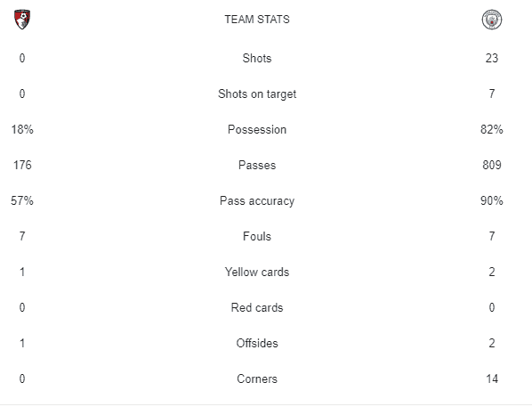Select the TEAM STATS heading
This screenshot has height=407, width=532.
coord(257,20)
